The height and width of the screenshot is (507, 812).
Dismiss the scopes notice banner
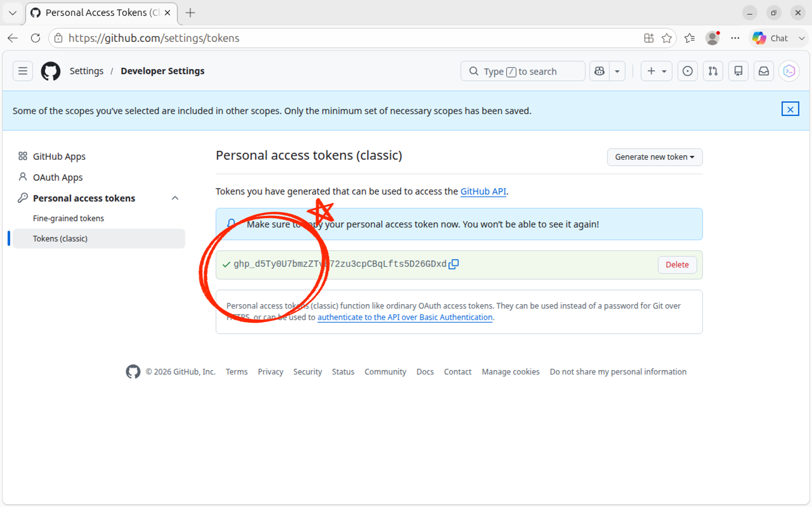click(790, 109)
